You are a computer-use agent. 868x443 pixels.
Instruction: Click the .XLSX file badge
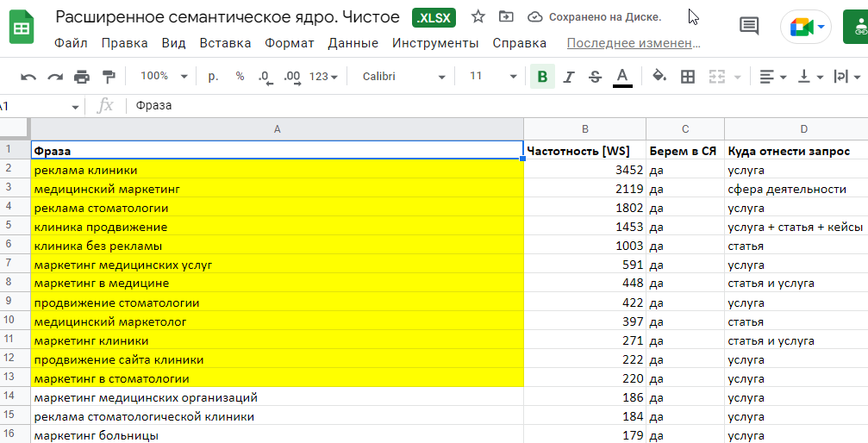click(434, 18)
